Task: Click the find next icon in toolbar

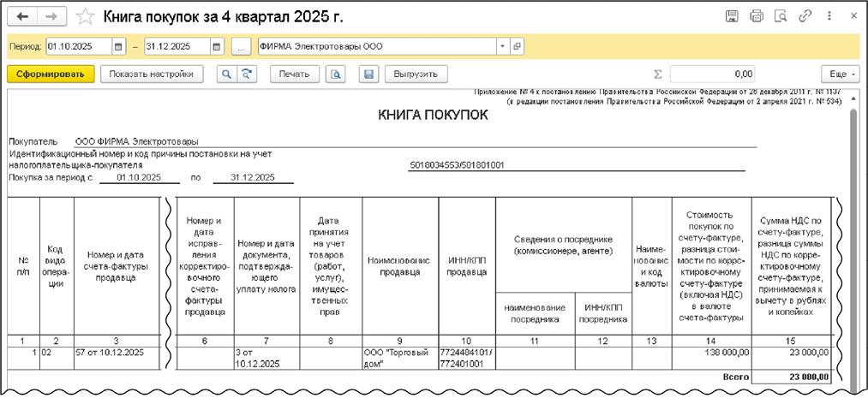Action: click(x=248, y=74)
